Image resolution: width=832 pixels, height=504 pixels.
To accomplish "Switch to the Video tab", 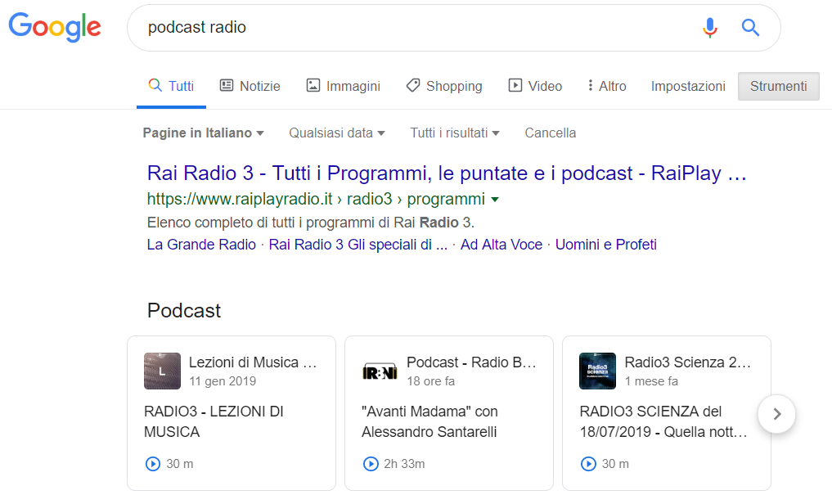I will coord(535,86).
